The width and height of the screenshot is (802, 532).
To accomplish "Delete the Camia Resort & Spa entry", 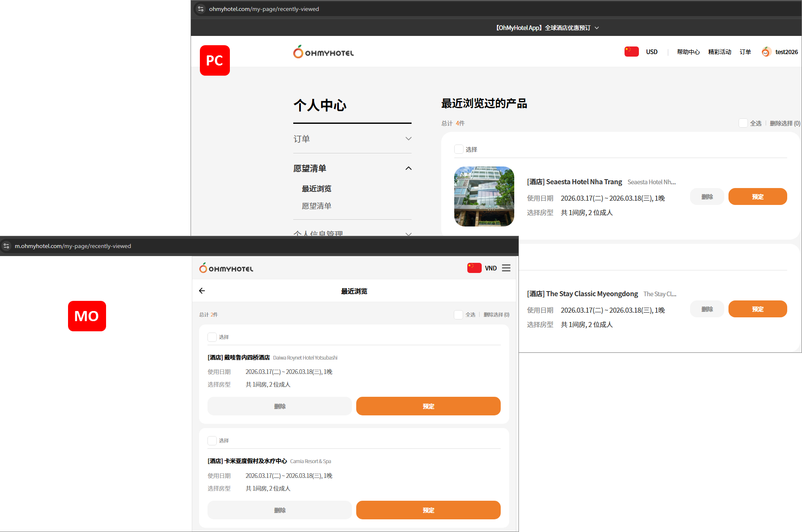I will point(279,510).
